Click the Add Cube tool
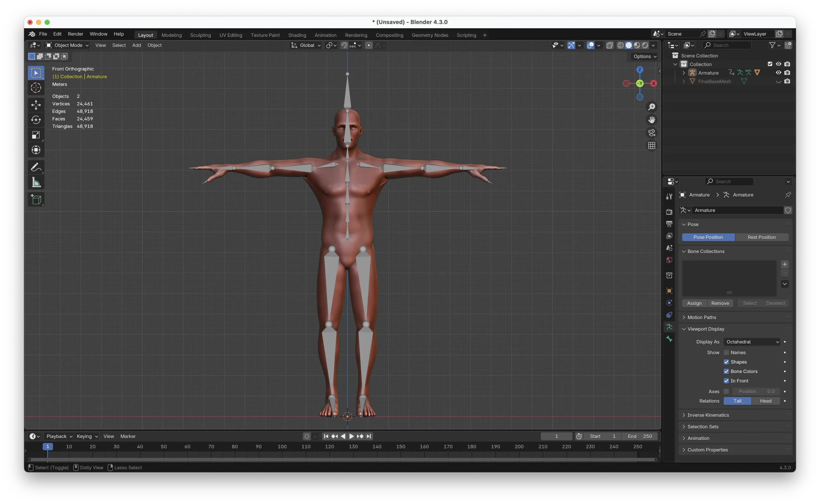The width and height of the screenshot is (820, 504). coord(36,199)
